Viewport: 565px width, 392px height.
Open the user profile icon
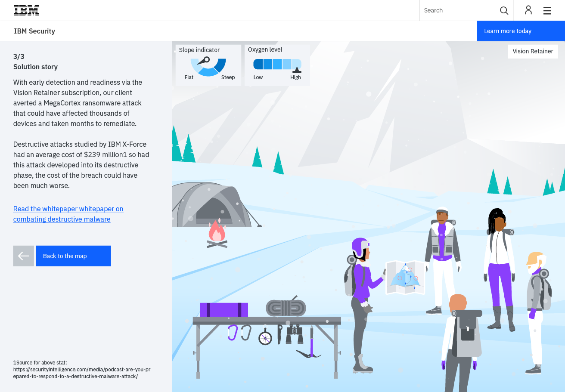coord(528,10)
